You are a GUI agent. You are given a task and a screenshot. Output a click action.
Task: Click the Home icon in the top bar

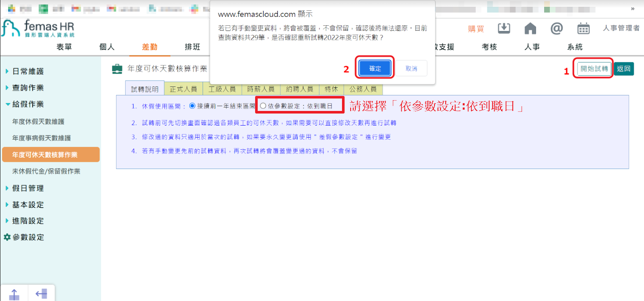pos(530,28)
